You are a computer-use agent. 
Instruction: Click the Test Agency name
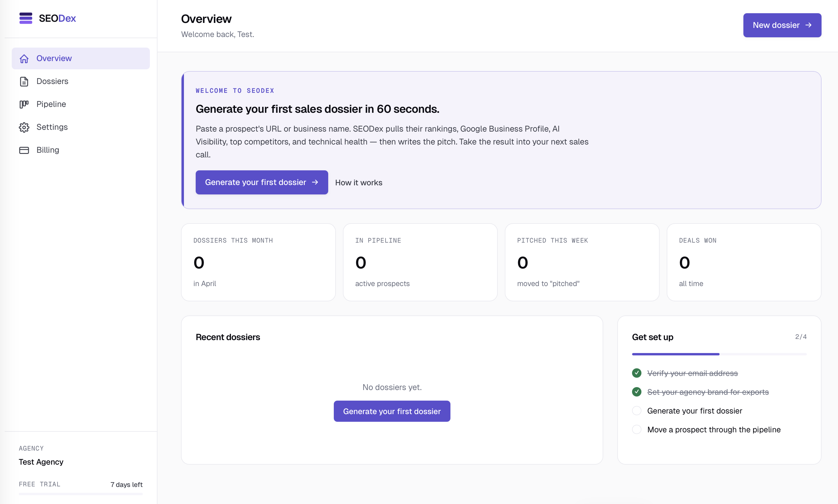point(41,462)
